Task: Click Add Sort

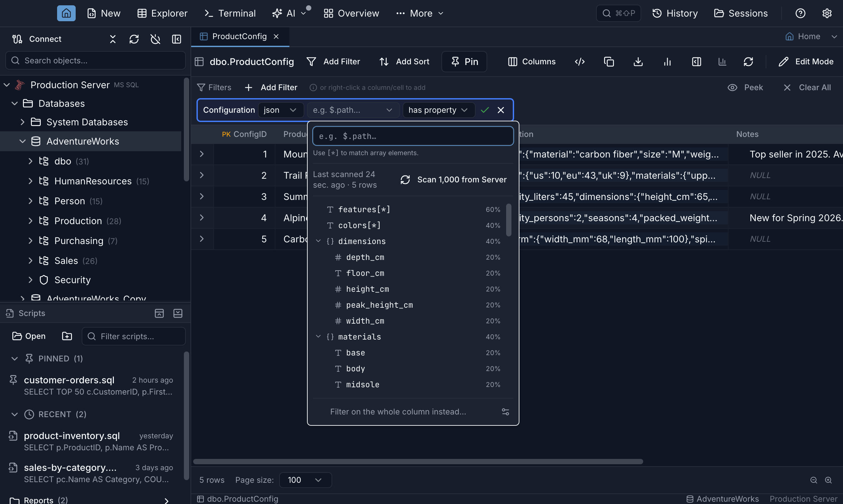Action: pyautogui.click(x=404, y=61)
